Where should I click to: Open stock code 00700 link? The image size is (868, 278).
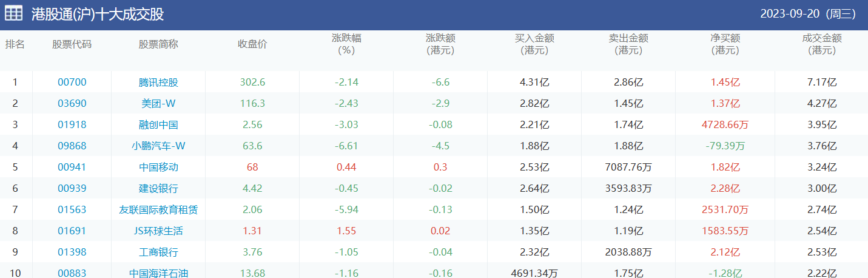72,82
